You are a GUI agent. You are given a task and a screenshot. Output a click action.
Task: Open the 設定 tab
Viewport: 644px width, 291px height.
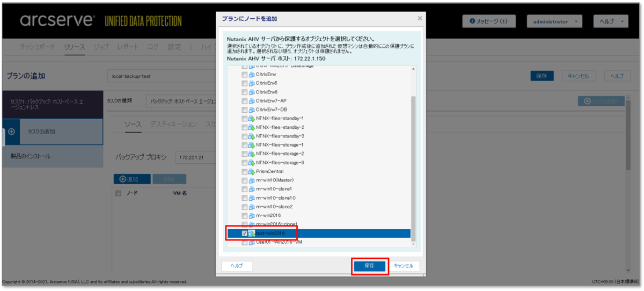[174, 47]
